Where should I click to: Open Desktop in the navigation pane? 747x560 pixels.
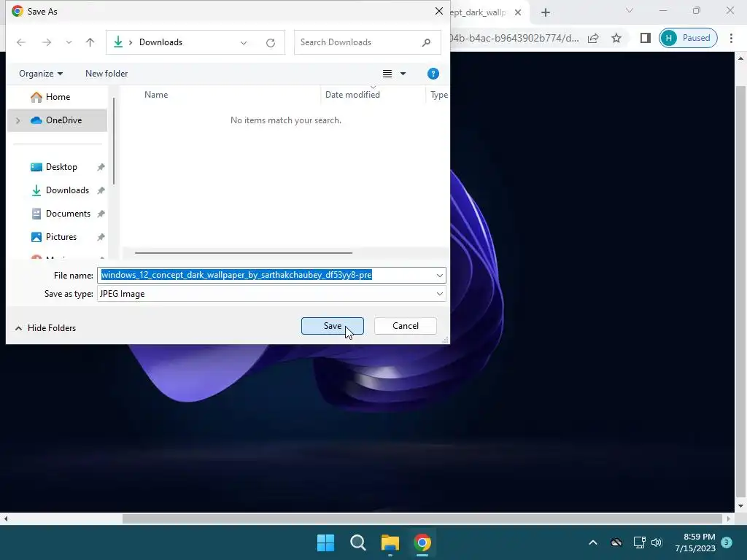coord(61,167)
